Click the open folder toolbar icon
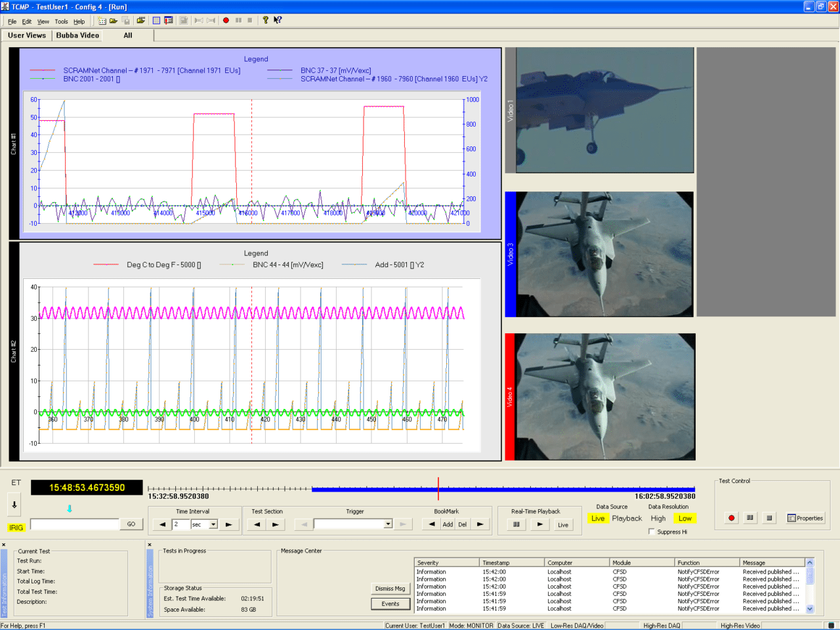 [x=114, y=20]
